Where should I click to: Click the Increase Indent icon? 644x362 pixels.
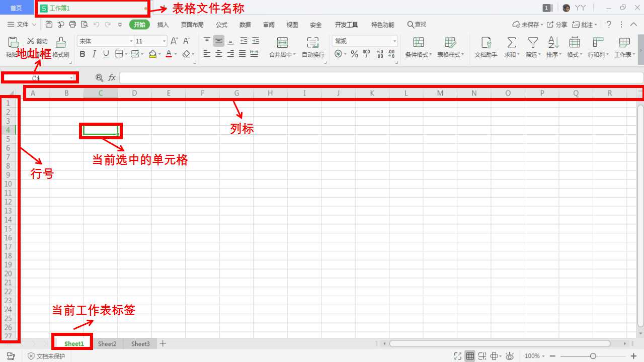click(255, 41)
